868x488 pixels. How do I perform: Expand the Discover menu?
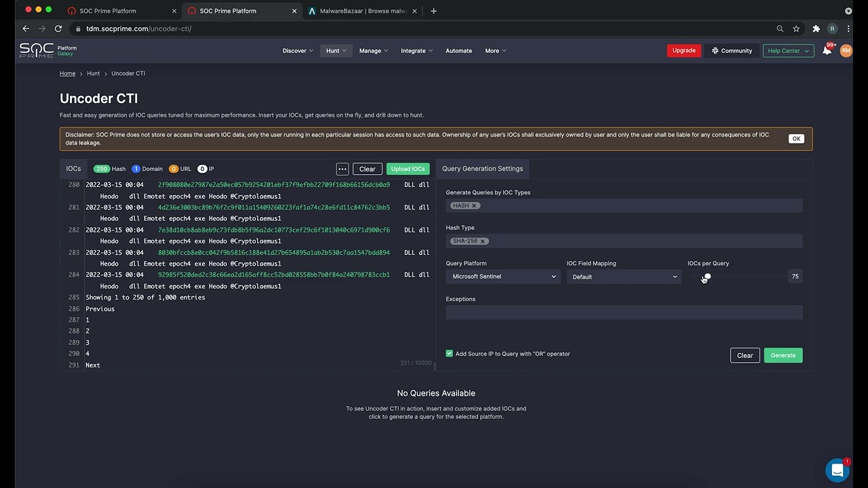(x=298, y=51)
